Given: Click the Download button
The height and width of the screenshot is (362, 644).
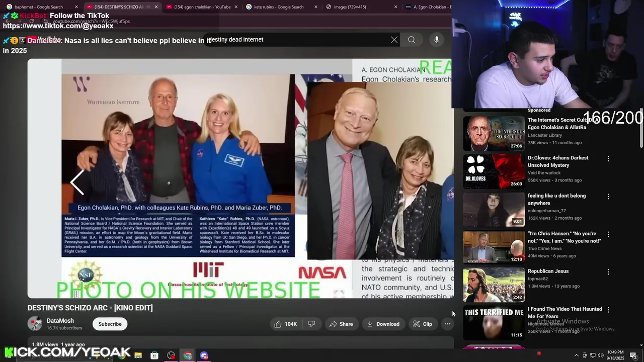Looking at the screenshot, I should pos(383,324).
